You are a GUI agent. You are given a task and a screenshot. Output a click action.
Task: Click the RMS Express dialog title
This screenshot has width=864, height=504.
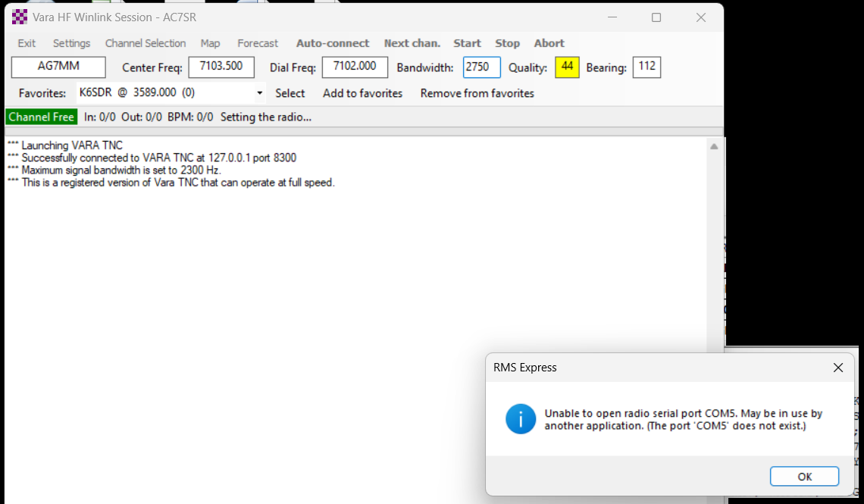pyautogui.click(x=525, y=368)
